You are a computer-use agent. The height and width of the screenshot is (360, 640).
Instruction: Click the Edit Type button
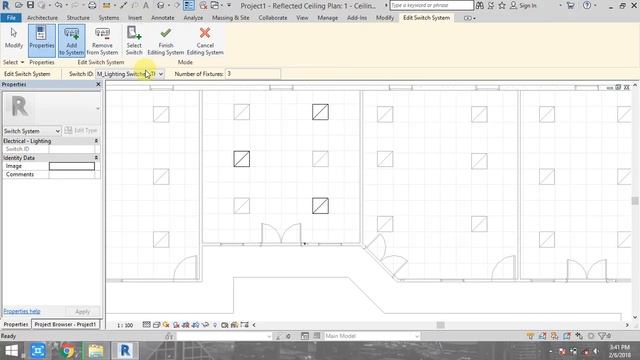(81, 131)
